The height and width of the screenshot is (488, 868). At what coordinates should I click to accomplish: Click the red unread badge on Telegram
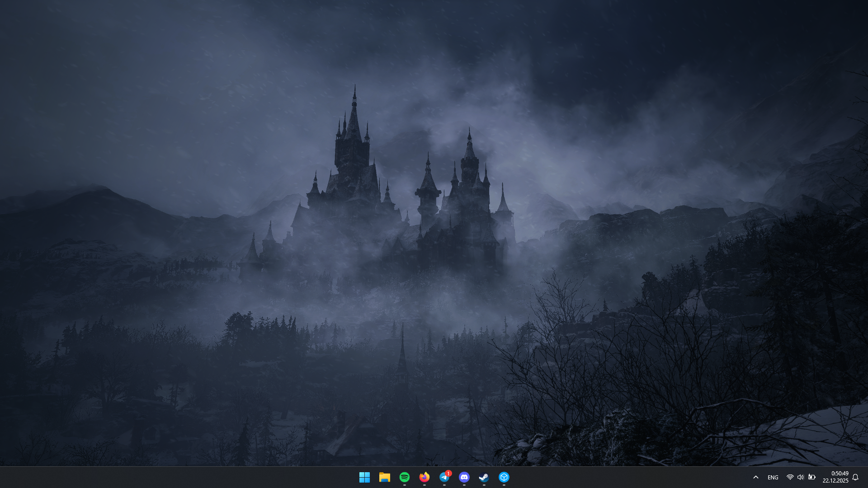pos(448,473)
